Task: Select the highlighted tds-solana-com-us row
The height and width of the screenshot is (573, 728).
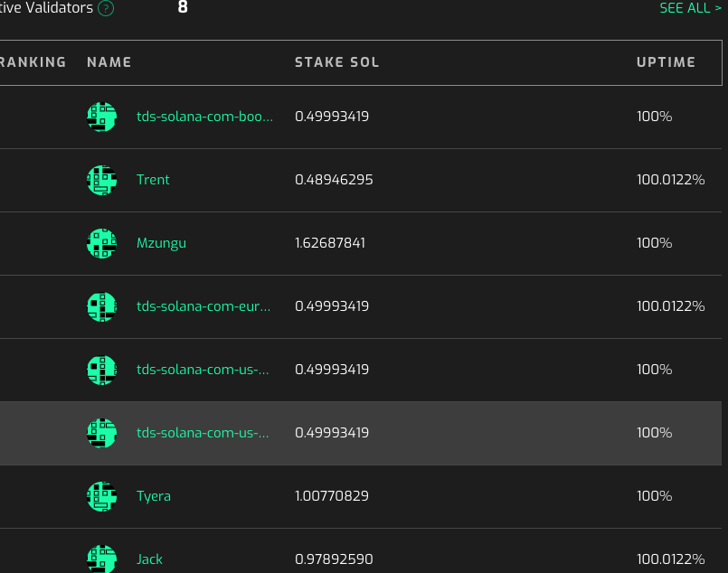Action: (x=362, y=433)
